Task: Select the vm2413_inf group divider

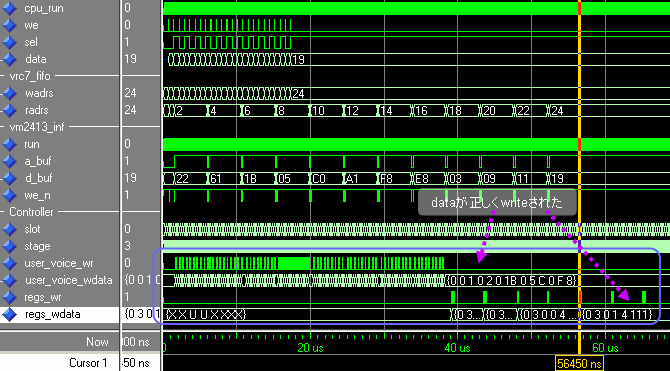Action: 37,127
